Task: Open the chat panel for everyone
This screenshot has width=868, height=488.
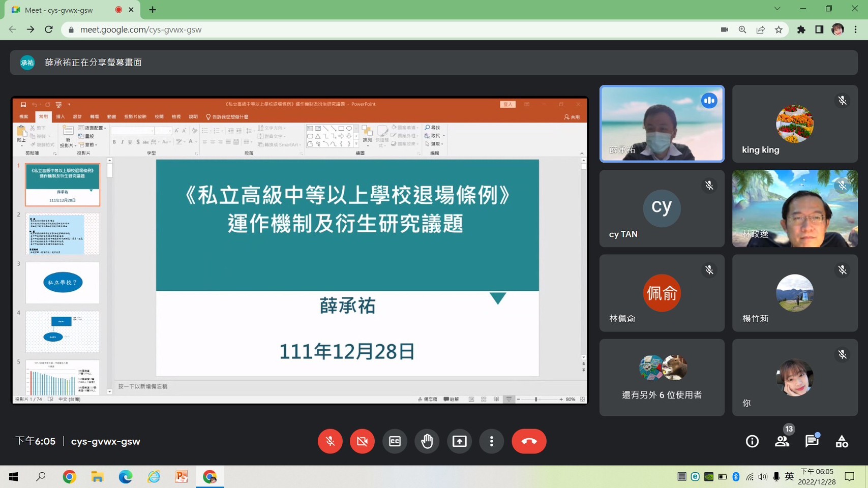Action: tap(812, 441)
